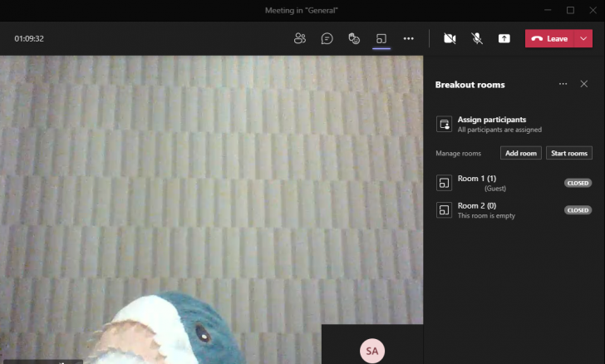Open the meeting chat icon
Image resolution: width=605 pixels, height=364 pixels.
point(327,38)
